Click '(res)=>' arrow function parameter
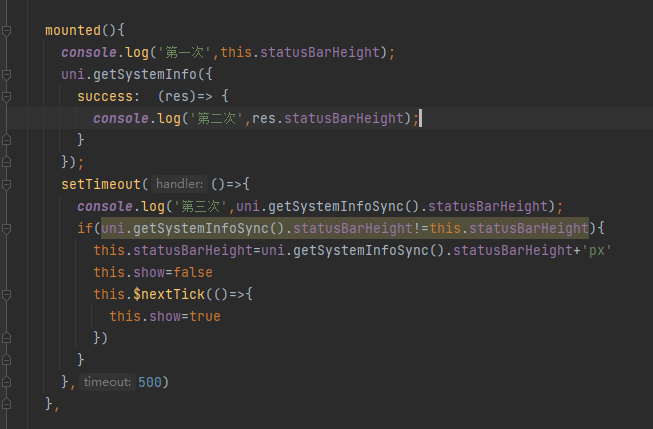653x429 pixels. pyautogui.click(x=185, y=97)
